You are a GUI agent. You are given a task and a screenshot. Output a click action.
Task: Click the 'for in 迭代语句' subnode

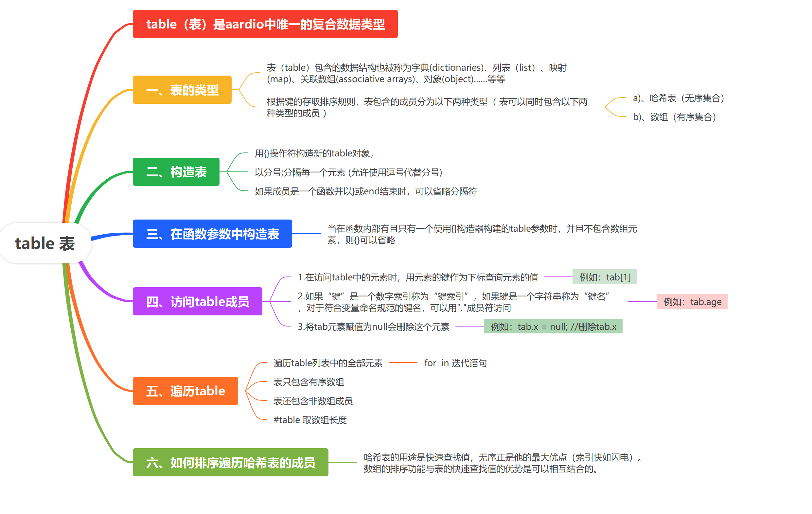pyautogui.click(x=455, y=363)
